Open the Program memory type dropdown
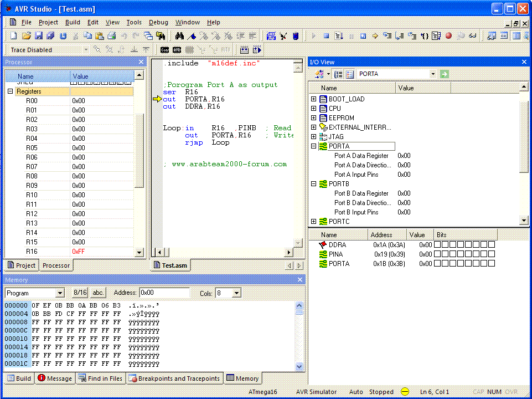532x399 pixels. 60,293
